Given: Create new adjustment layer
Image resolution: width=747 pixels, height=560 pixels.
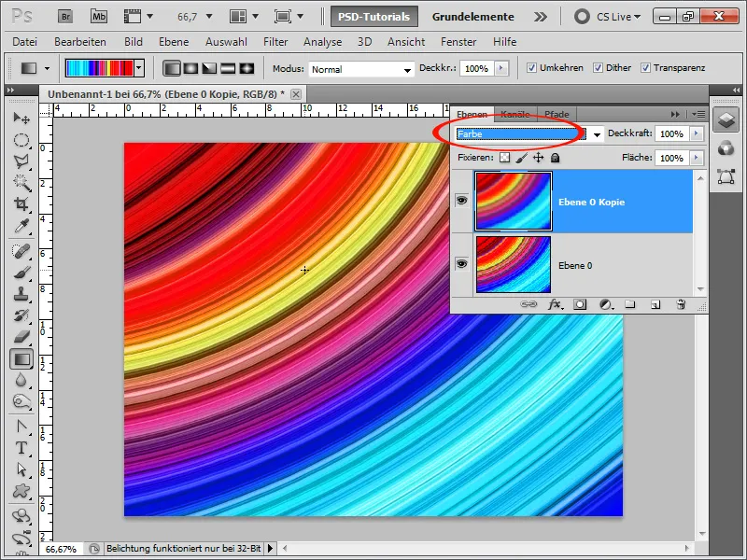Looking at the screenshot, I should [606, 304].
